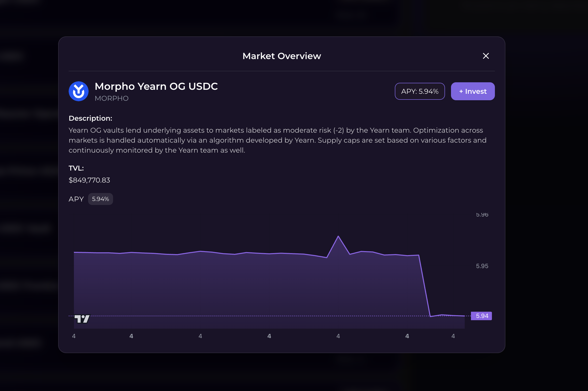The height and width of the screenshot is (391, 588).
Task: Select the 5.94% chip beside the APY label
Action: tap(100, 199)
